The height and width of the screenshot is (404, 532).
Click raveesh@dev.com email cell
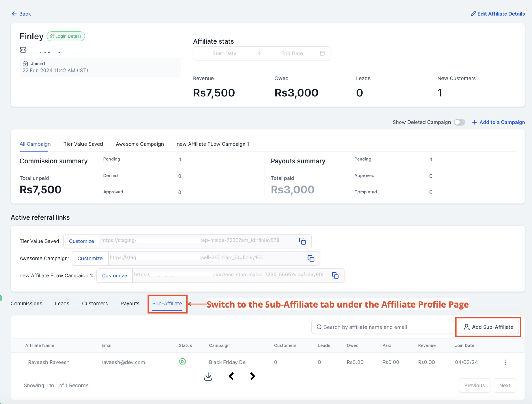[124, 362]
